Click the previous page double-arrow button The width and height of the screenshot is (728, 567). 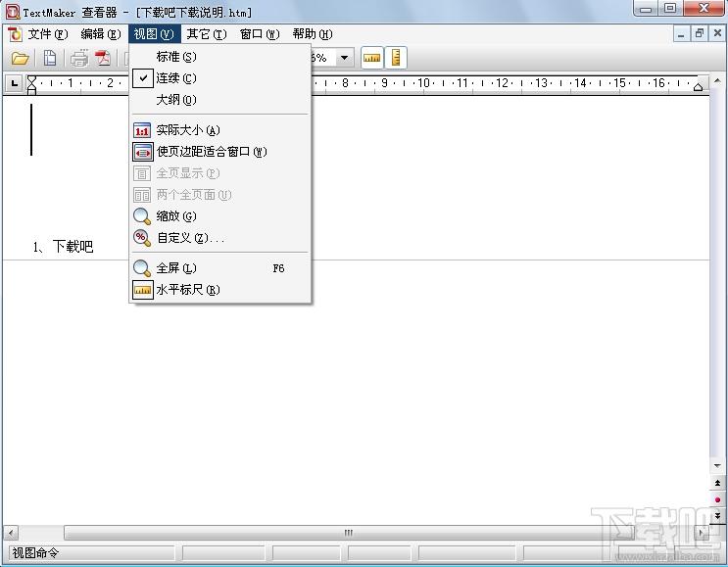717,483
